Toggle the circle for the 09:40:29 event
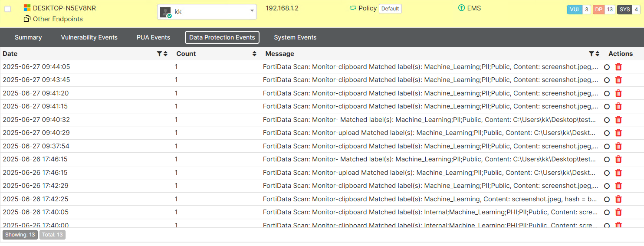Image resolution: width=644 pixels, height=246 pixels. [x=607, y=133]
